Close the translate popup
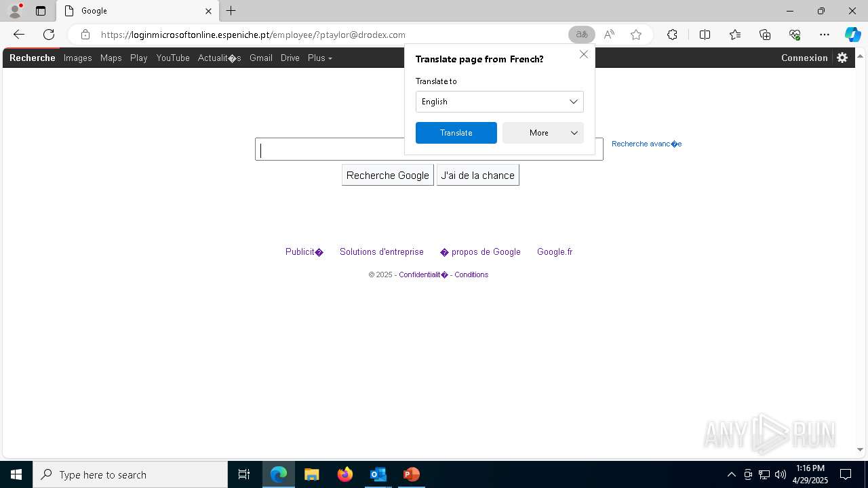Viewport: 868px width, 488px height. [x=584, y=54]
